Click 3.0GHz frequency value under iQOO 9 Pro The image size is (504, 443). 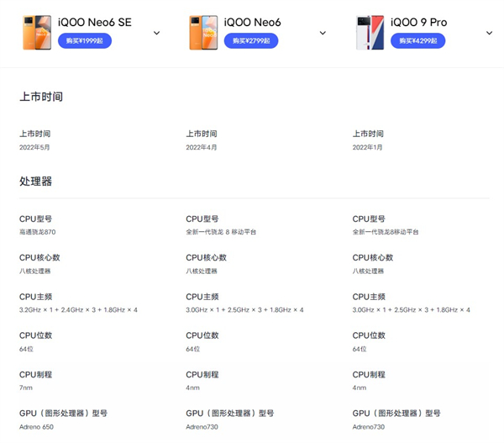click(x=411, y=310)
